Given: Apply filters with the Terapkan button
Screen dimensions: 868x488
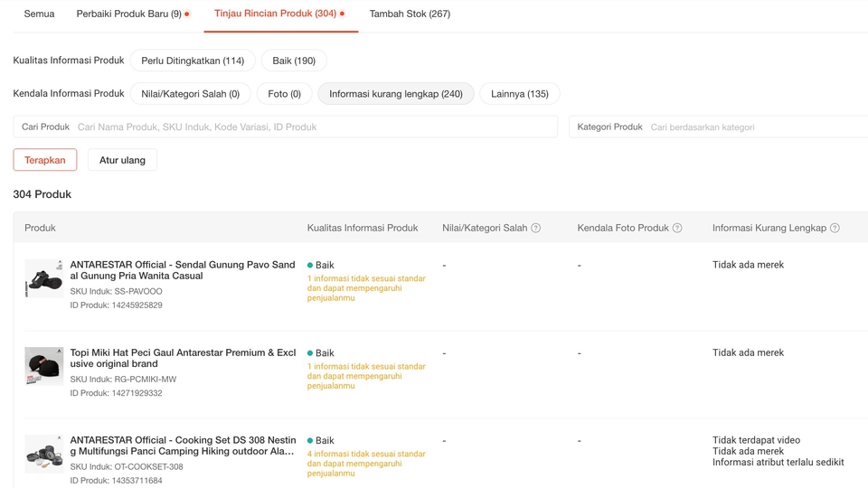Looking at the screenshot, I should point(45,160).
